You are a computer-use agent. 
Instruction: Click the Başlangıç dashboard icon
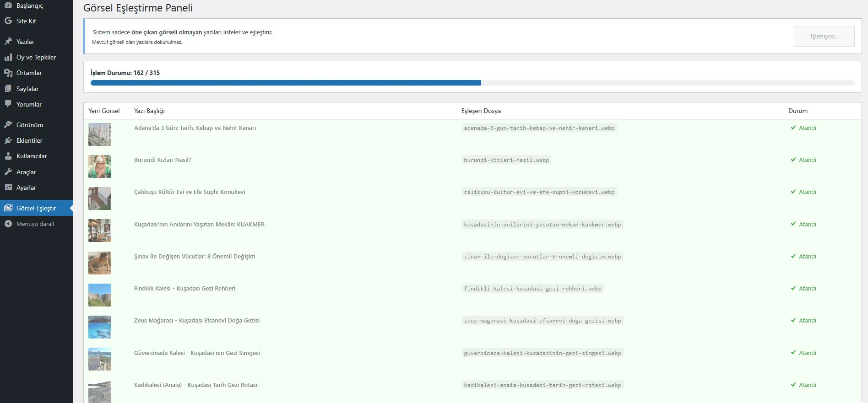coord(8,5)
